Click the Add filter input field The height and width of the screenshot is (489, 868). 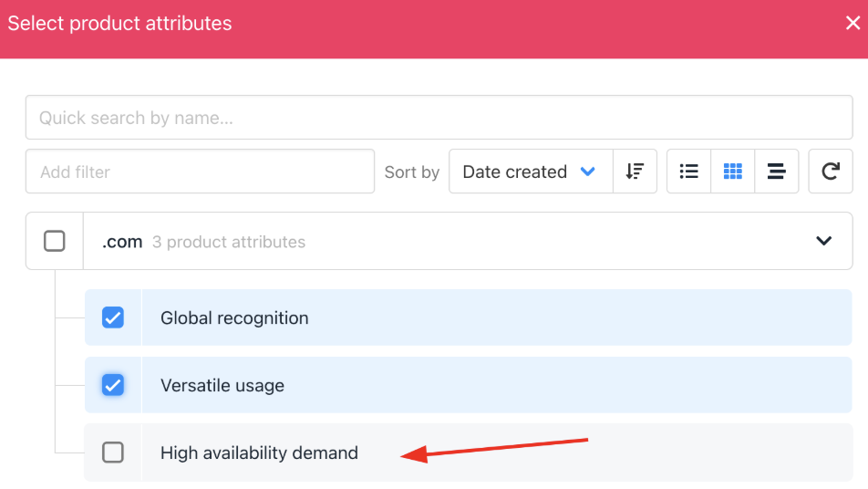coord(200,172)
